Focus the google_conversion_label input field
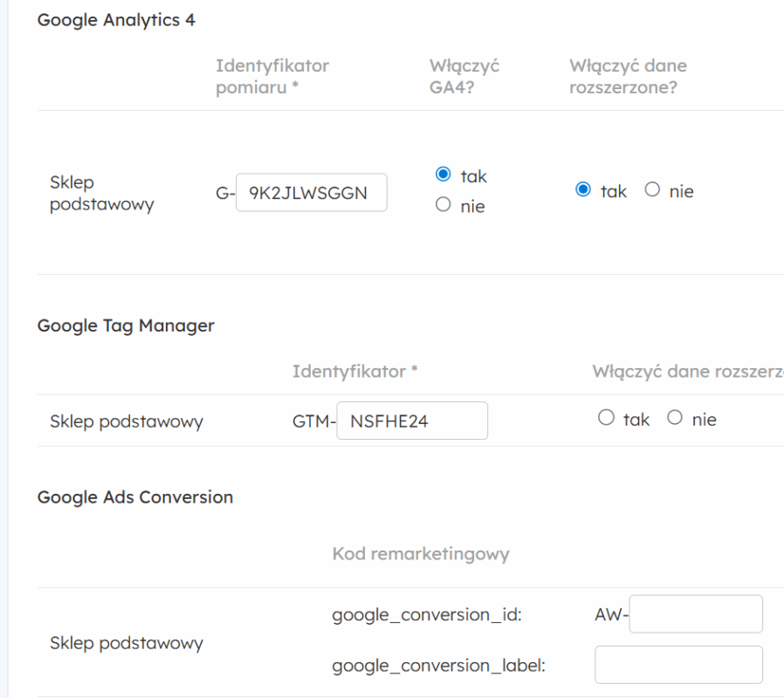 [678, 665]
